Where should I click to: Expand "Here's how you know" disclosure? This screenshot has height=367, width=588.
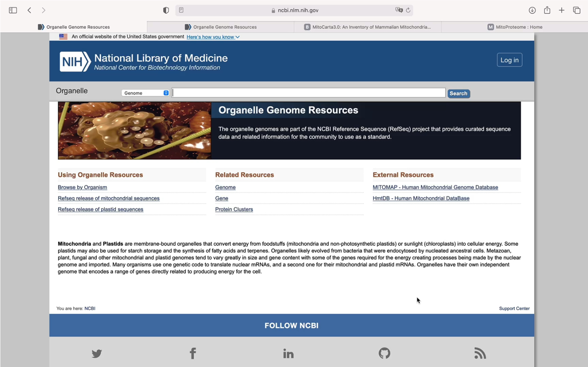213,37
